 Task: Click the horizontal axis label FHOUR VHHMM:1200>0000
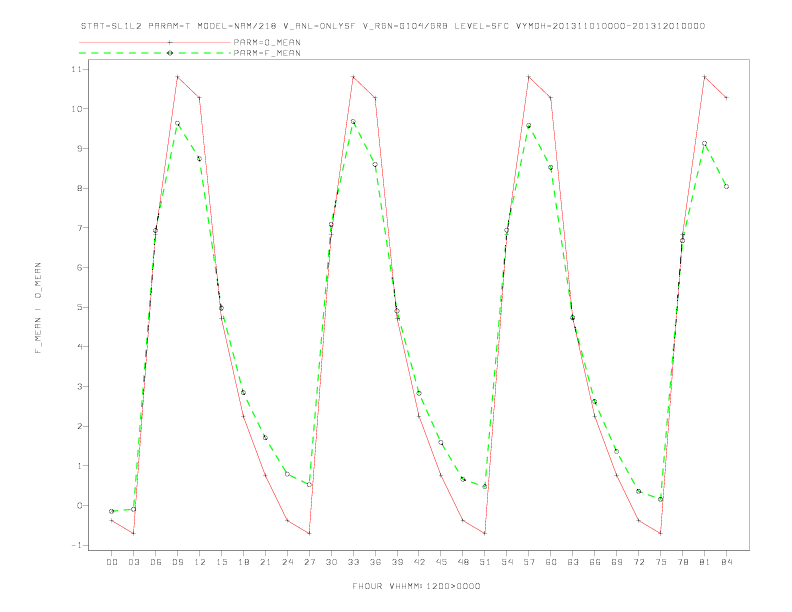(x=416, y=586)
